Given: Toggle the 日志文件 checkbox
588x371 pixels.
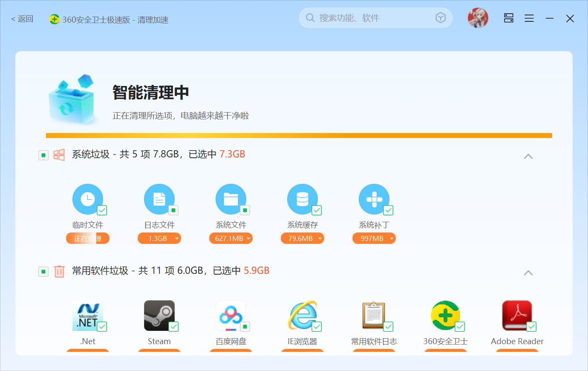Looking at the screenshot, I should 173,210.
